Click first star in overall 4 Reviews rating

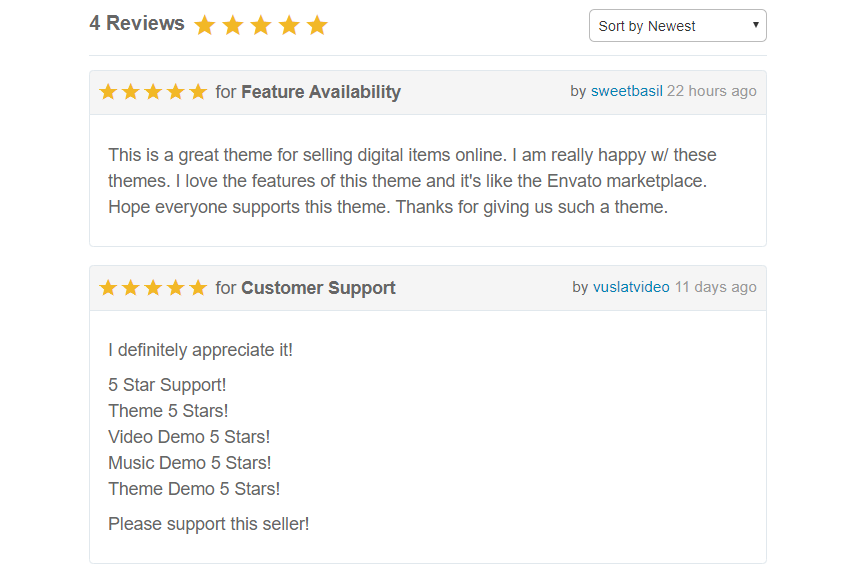point(205,25)
